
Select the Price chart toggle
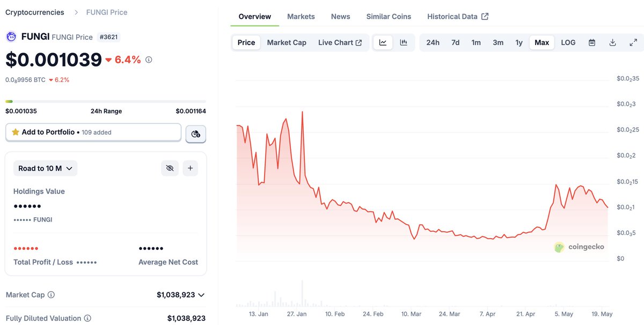(x=246, y=42)
